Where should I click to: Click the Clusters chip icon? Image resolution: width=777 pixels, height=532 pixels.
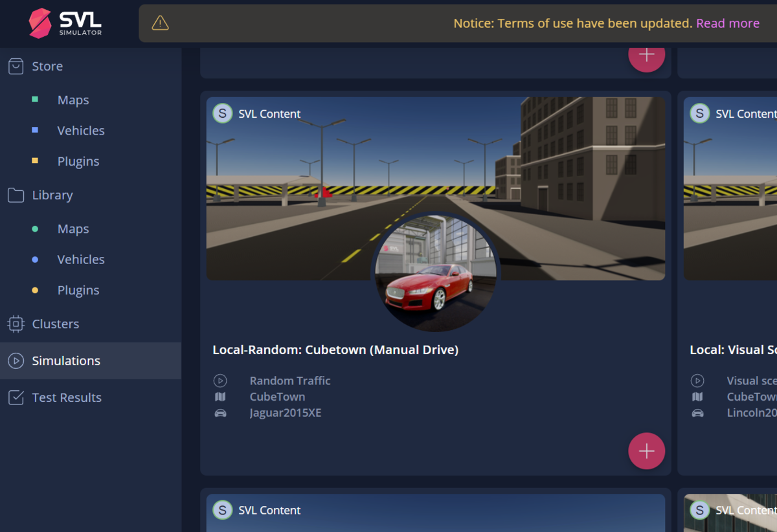pyautogui.click(x=16, y=324)
